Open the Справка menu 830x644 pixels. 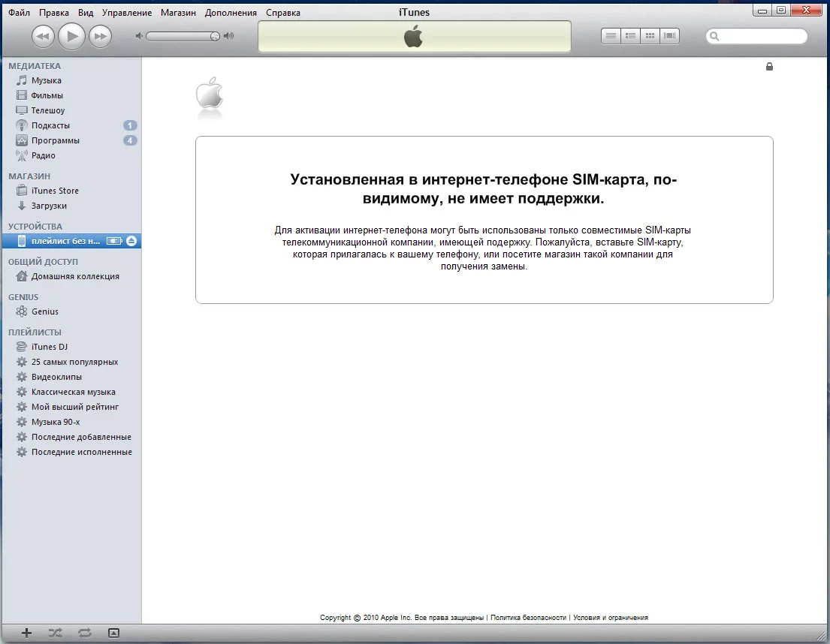pyautogui.click(x=283, y=12)
